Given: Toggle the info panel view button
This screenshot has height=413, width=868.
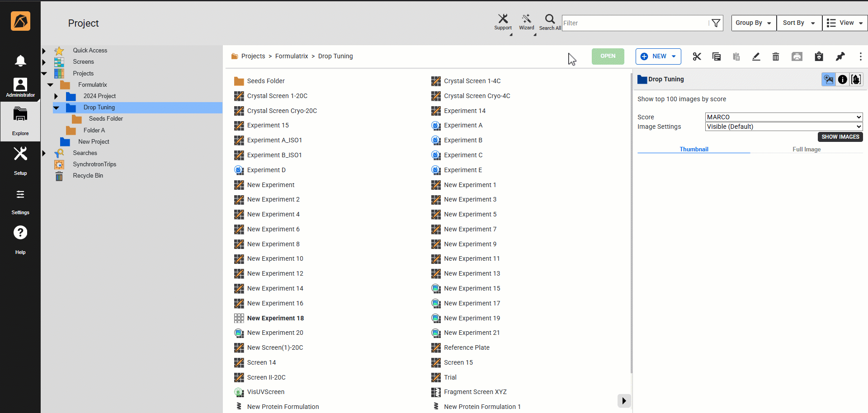Looking at the screenshot, I should [x=843, y=80].
